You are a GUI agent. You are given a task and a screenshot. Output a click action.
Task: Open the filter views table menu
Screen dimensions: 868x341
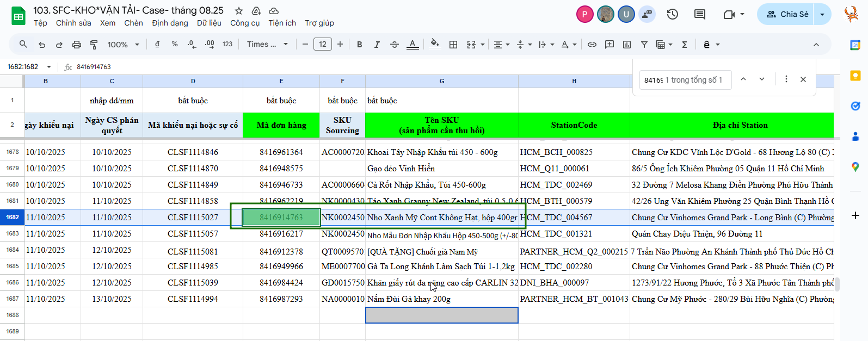(664, 45)
